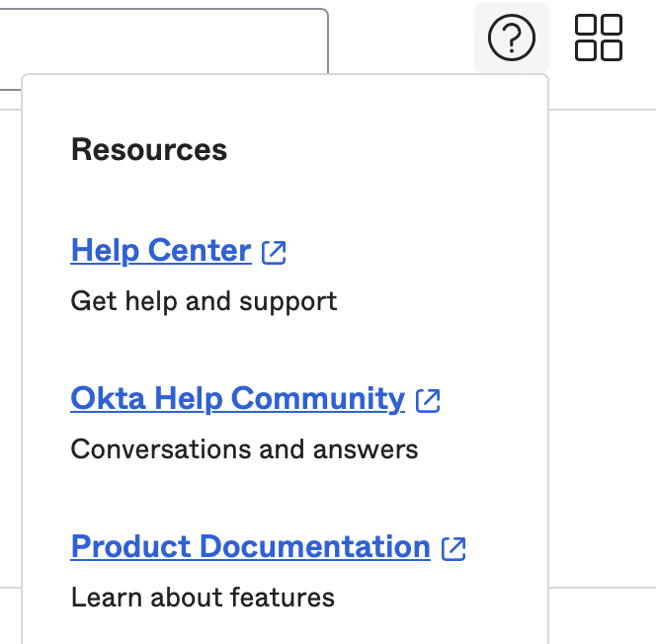Open the Okta Help Community link

(238, 398)
